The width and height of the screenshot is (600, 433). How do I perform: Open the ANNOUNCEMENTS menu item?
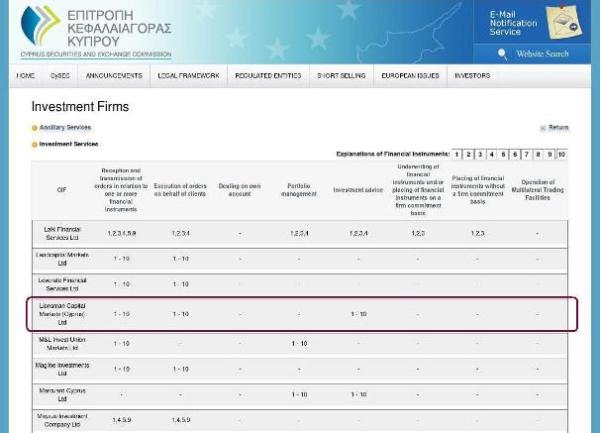click(x=114, y=76)
